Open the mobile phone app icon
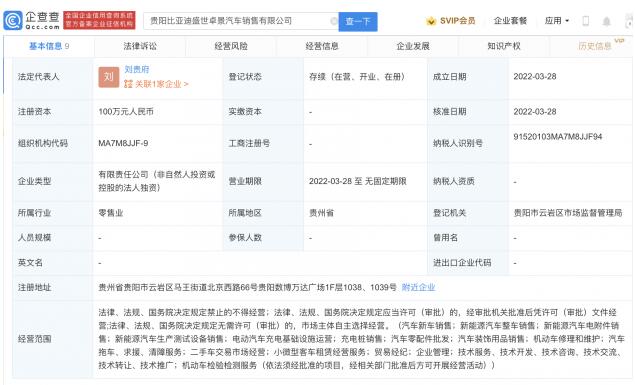Screen dimensions: 635x385 (585, 21)
